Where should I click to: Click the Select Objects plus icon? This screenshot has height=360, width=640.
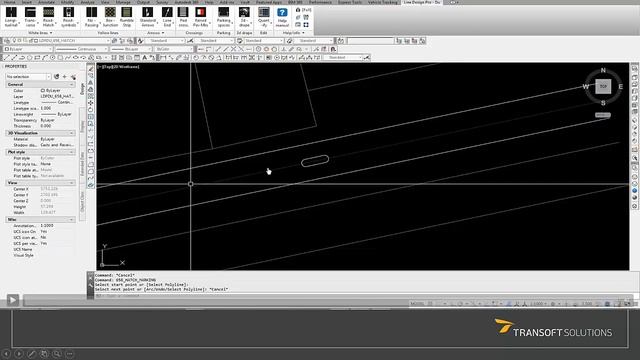pos(64,76)
